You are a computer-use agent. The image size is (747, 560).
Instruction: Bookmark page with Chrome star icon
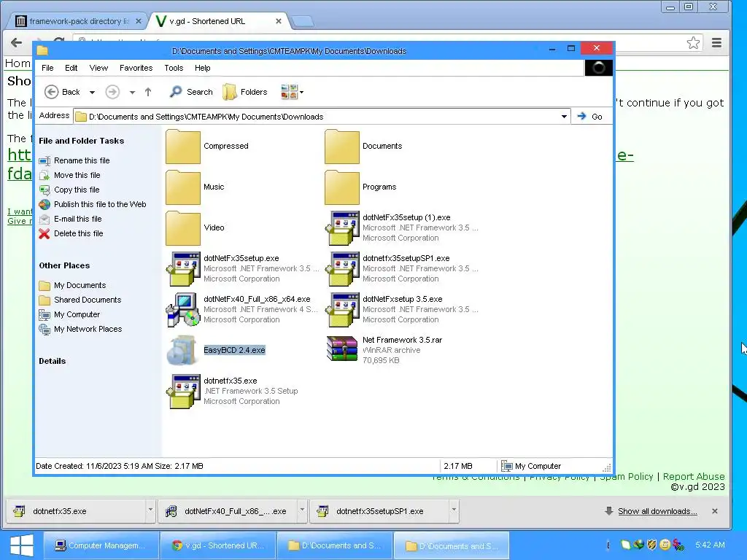pos(693,43)
